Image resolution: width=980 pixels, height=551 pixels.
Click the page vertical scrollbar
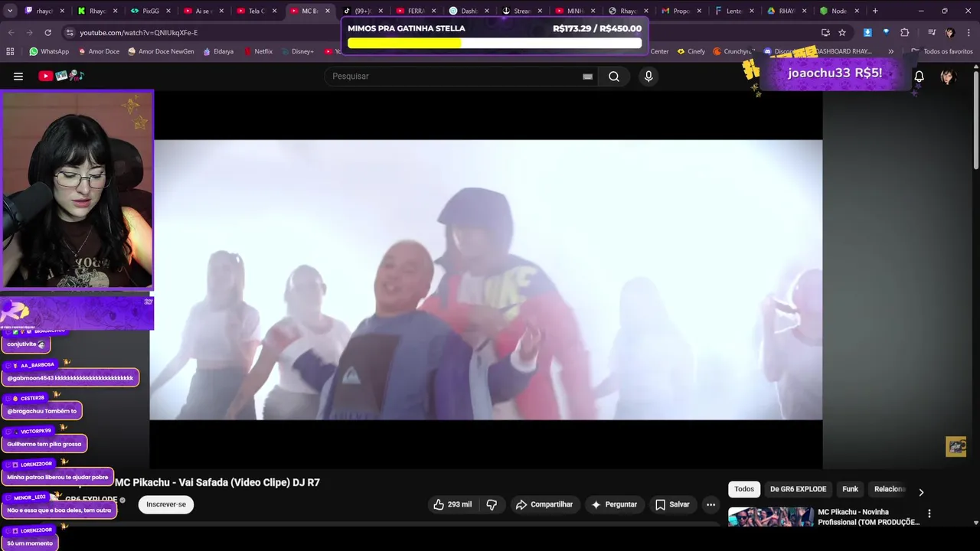coord(975,119)
